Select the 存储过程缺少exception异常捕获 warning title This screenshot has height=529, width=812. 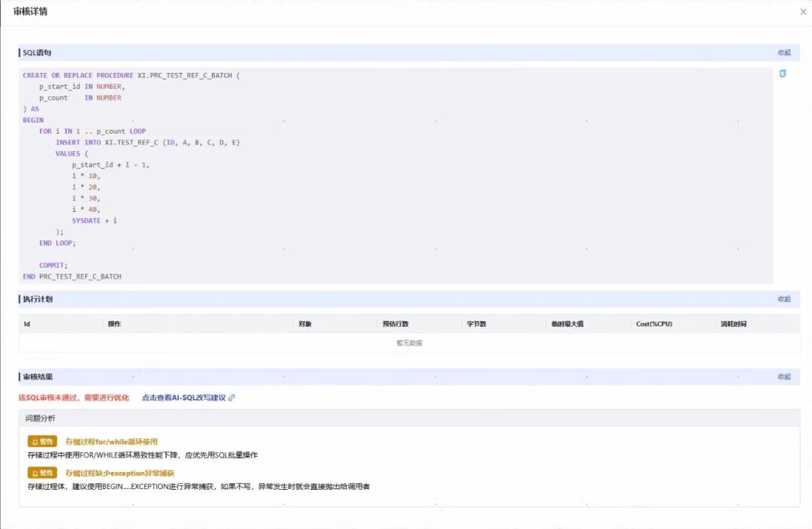tap(120, 473)
